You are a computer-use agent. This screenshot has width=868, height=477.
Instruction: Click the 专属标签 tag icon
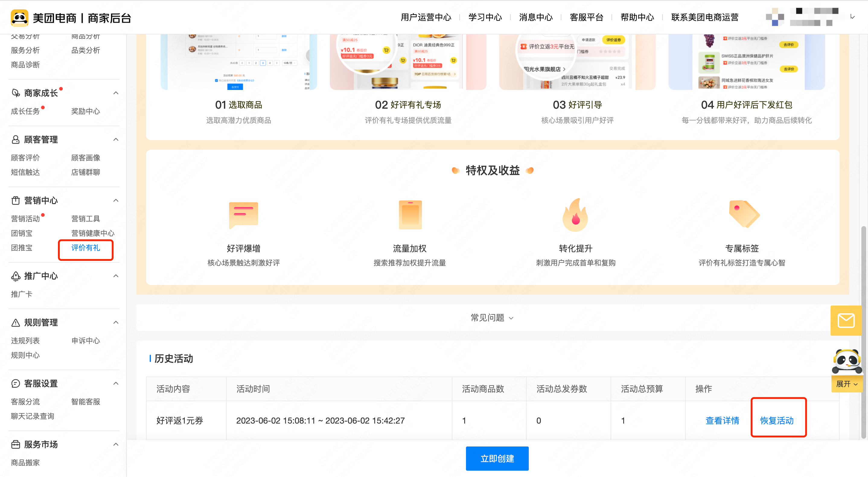pos(744,214)
